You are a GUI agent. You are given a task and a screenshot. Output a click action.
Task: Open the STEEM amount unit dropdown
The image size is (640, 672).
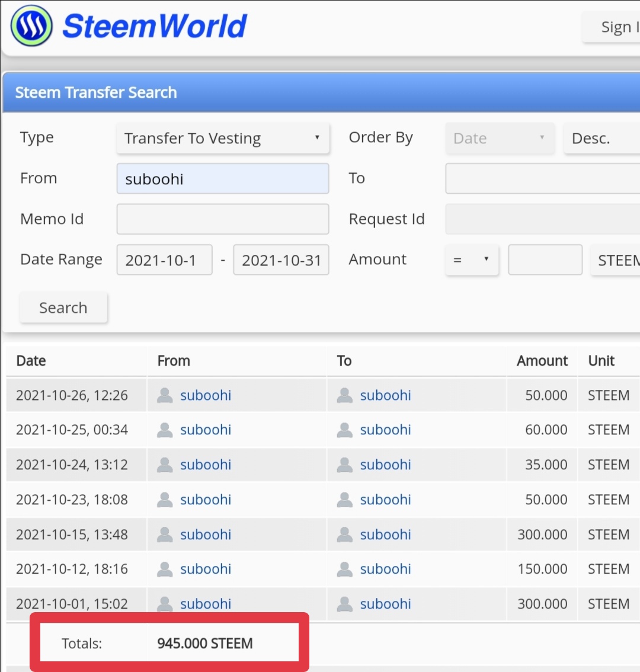[616, 260]
